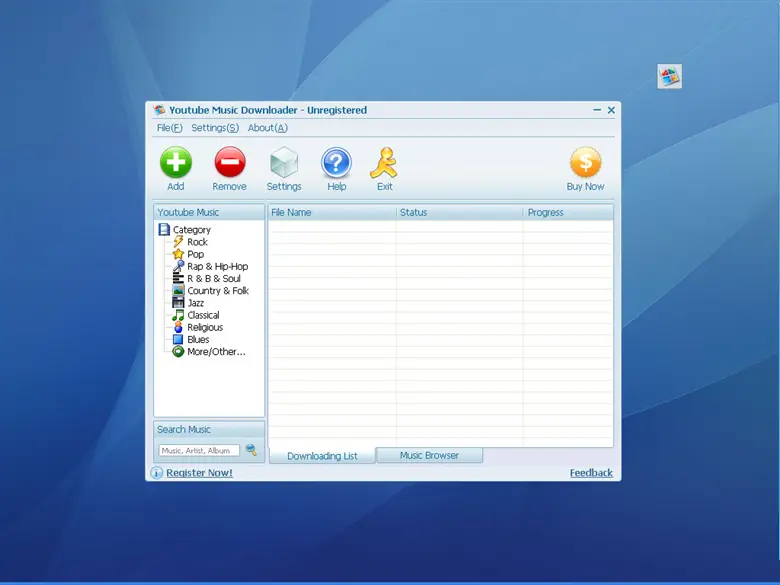780x585 pixels.
Task: Open the desktop shortcut icon
Action: [669, 76]
